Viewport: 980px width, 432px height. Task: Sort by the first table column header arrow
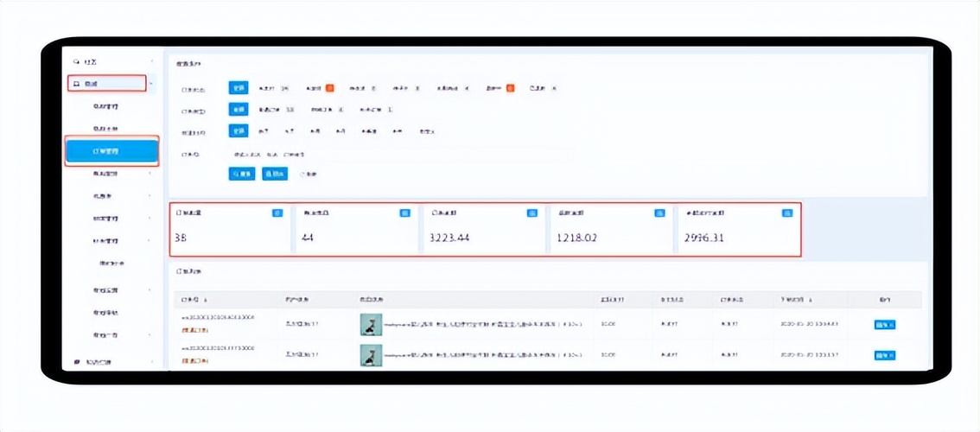pyautogui.click(x=207, y=300)
